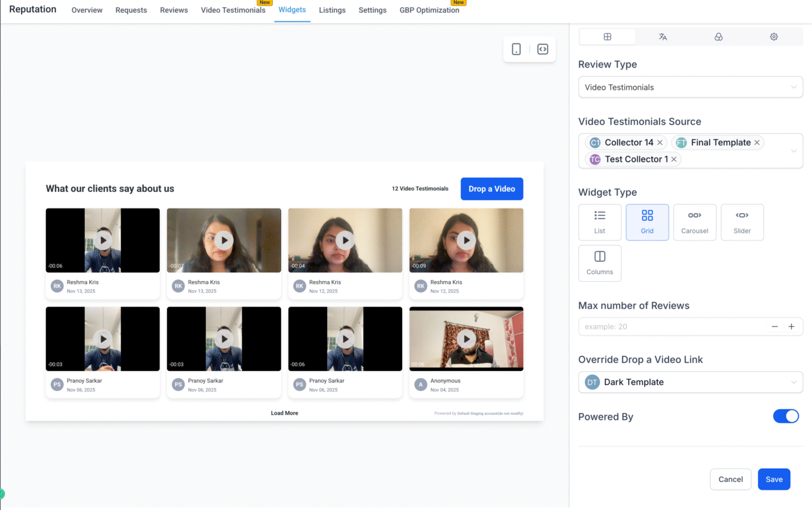812x510 pixels.
Task: Click the Drop a Video button
Action: point(491,189)
